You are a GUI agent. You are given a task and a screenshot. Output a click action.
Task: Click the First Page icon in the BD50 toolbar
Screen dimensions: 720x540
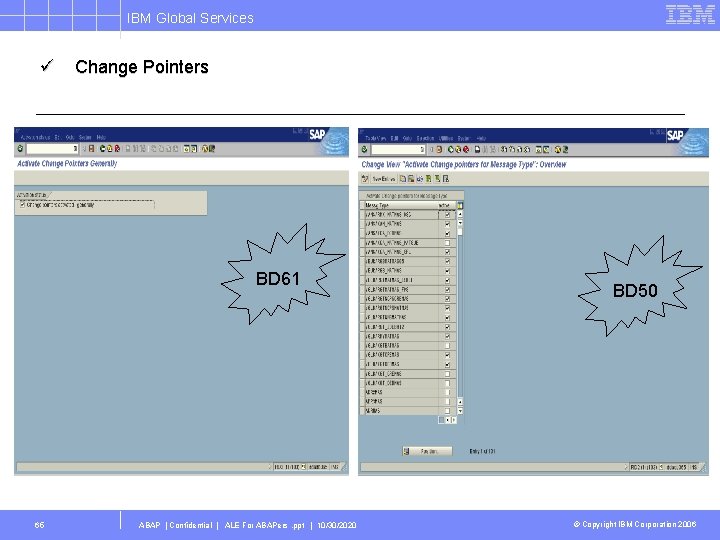pyautogui.click(x=504, y=149)
